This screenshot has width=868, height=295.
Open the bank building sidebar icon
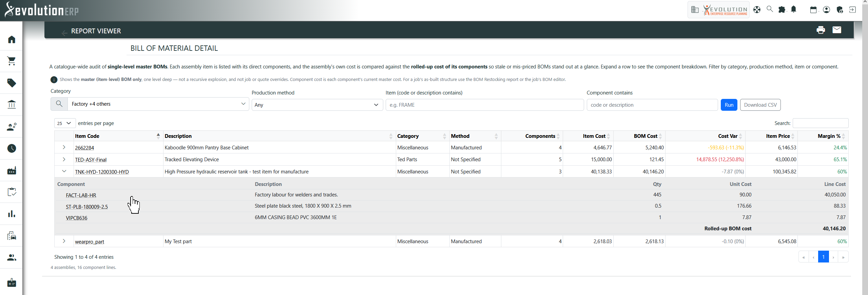[12, 104]
